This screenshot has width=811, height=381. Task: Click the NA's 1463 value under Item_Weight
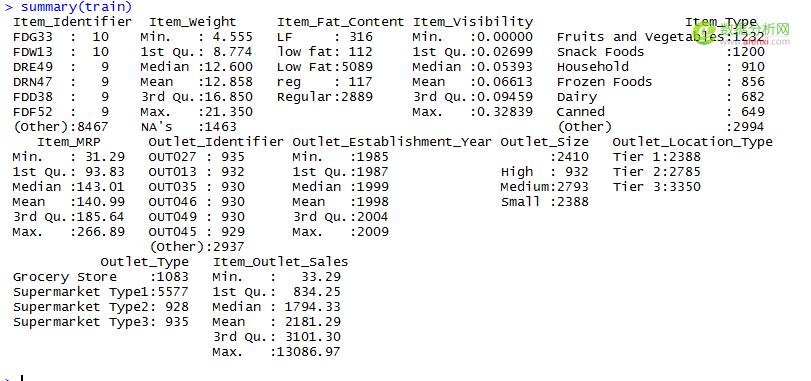(x=188, y=127)
